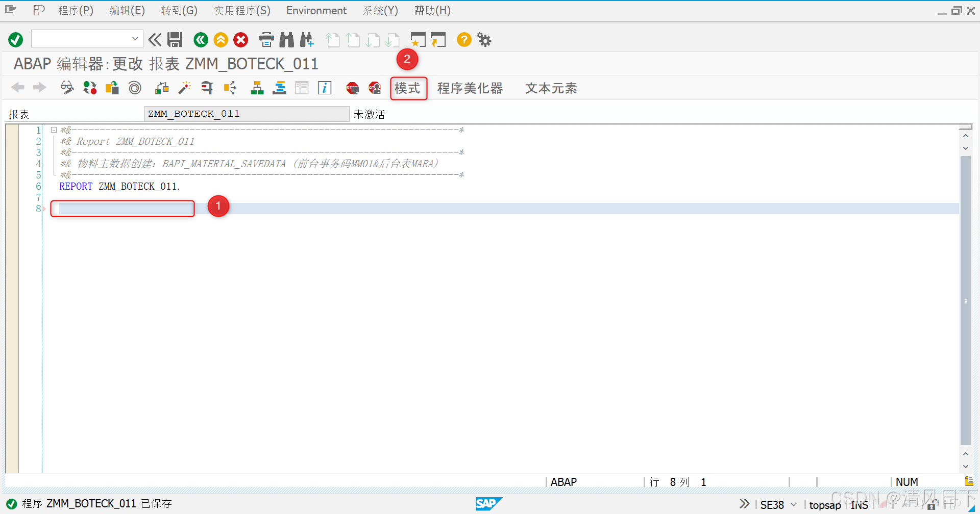Click the activate (magic wand) icon
This screenshot has height=514, width=980.
point(184,88)
